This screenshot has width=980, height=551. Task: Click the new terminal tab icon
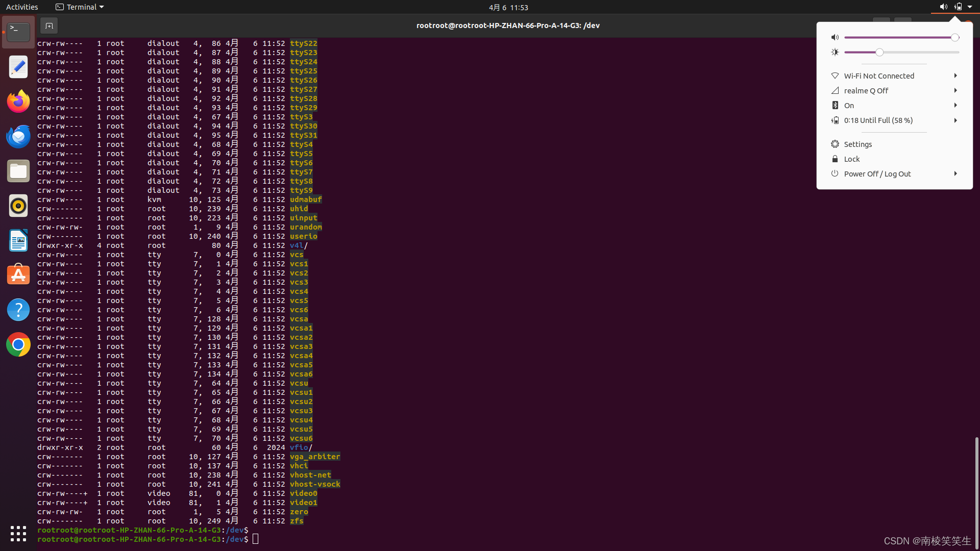coord(49,26)
